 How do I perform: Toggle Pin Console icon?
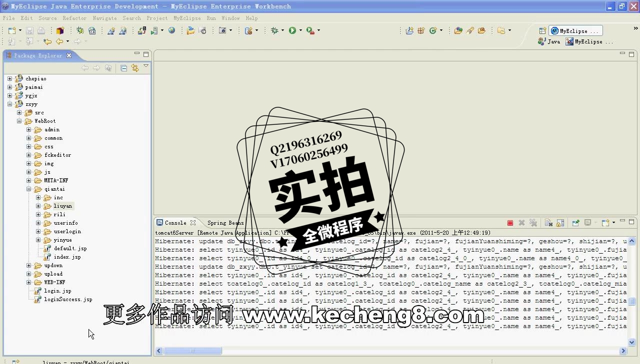576,223
